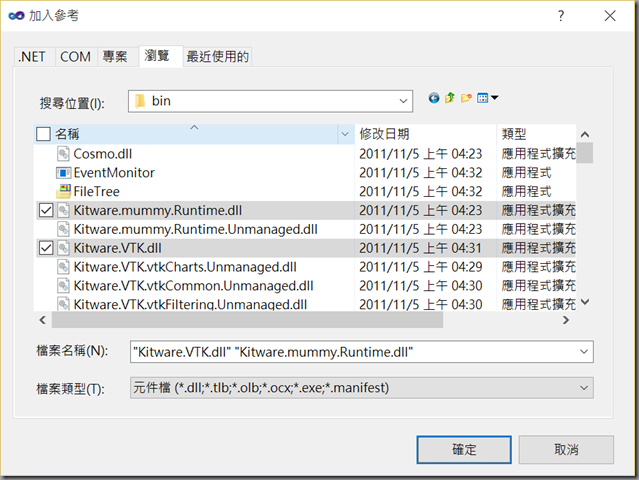Click the Kitware.VTK.dll file icon
This screenshot has width=639, height=480.
63,248
